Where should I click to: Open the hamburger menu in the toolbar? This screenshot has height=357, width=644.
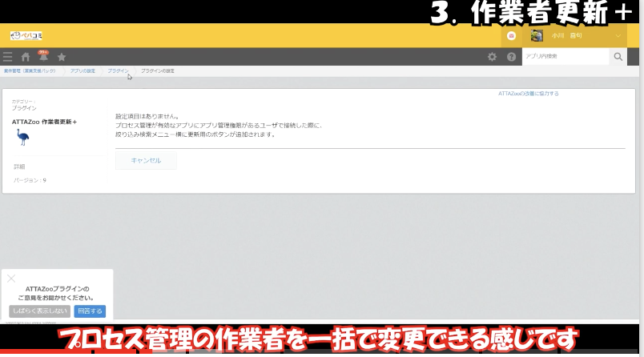coord(8,57)
